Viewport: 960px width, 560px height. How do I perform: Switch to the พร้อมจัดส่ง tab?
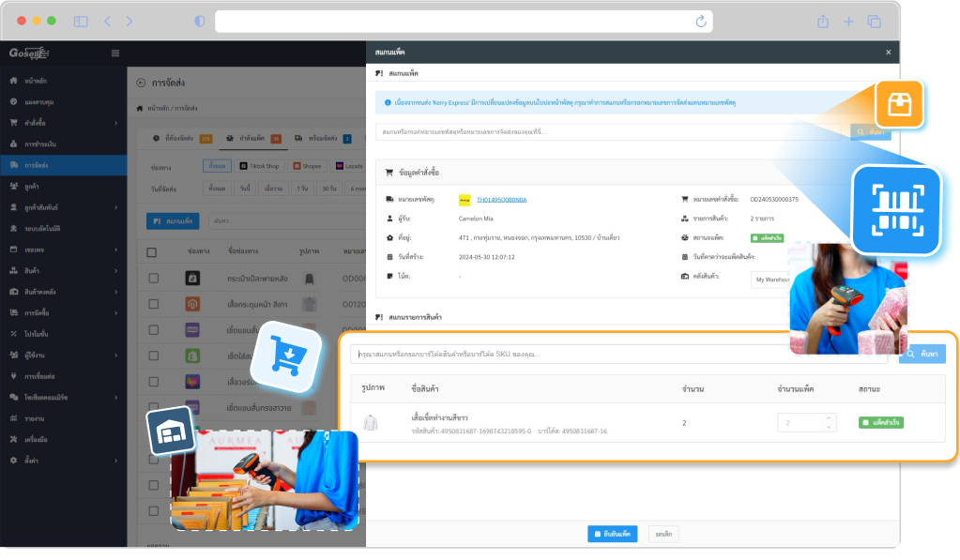[323, 139]
